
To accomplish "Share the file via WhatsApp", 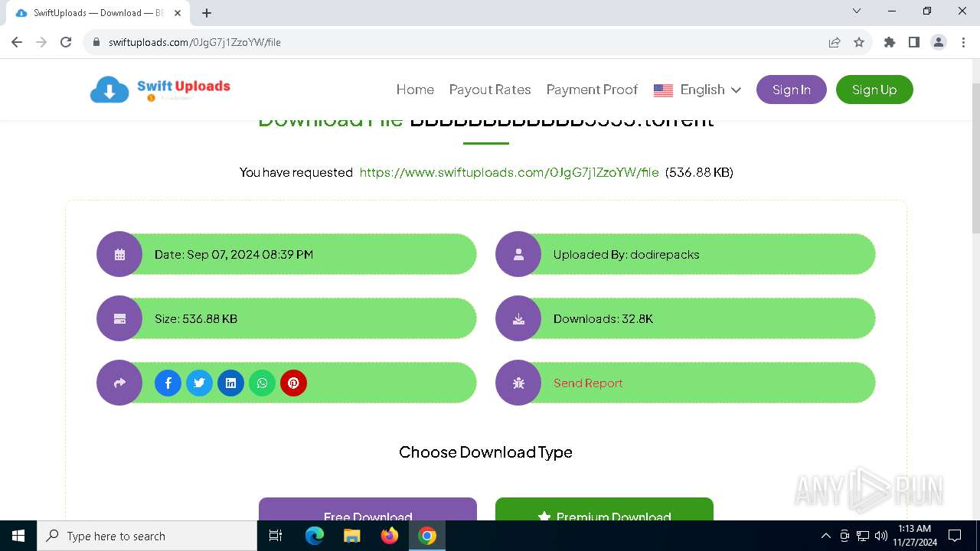I will (x=262, y=383).
